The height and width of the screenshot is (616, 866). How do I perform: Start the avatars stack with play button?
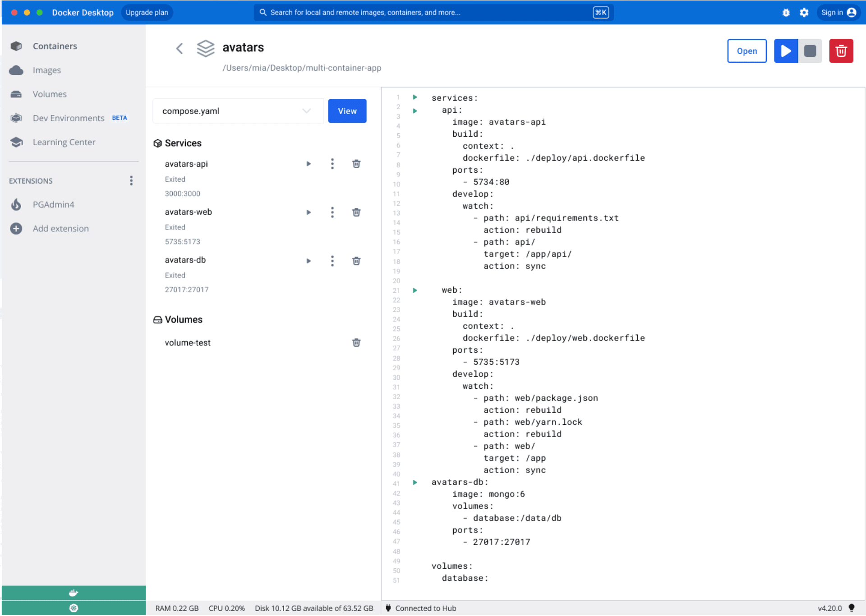pyautogui.click(x=785, y=51)
